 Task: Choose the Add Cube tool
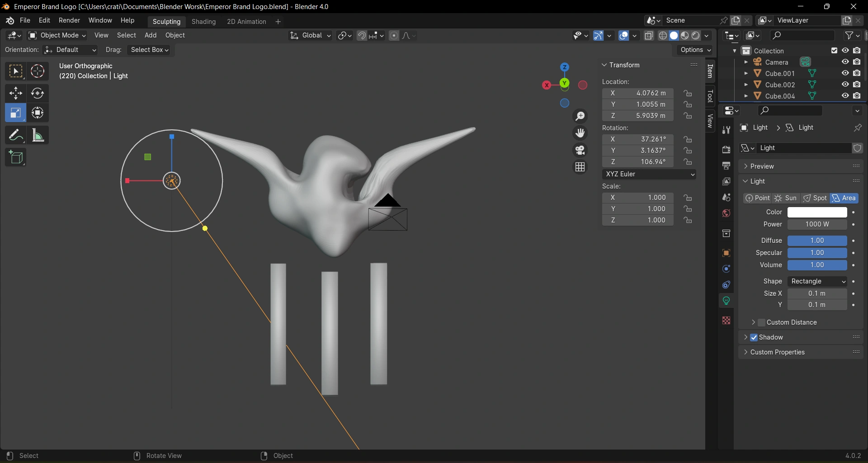16,158
